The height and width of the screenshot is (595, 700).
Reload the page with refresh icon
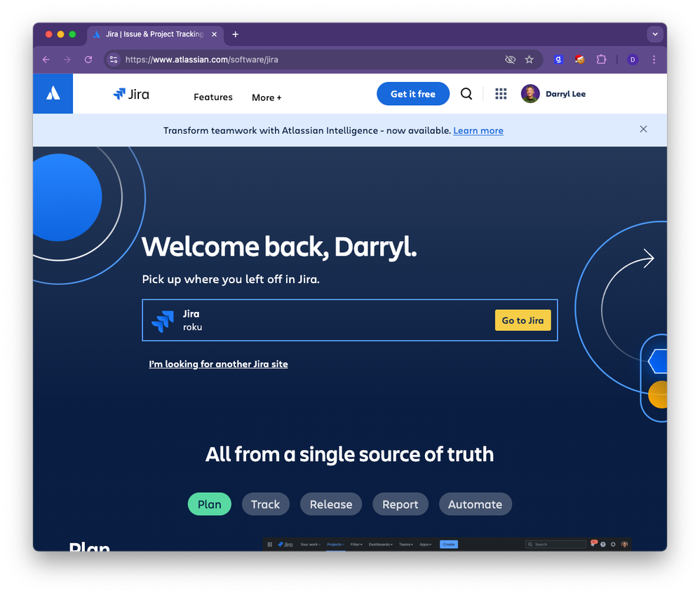(x=88, y=60)
